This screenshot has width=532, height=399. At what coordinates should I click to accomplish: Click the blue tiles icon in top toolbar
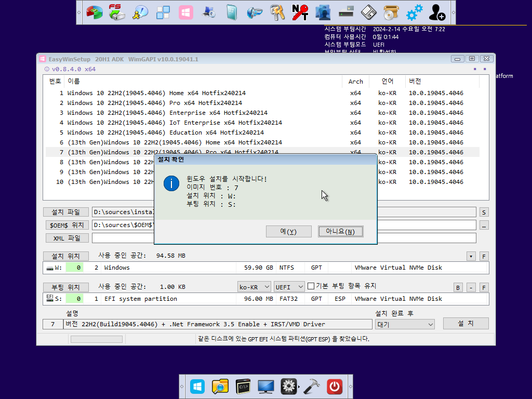coord(163,12)
